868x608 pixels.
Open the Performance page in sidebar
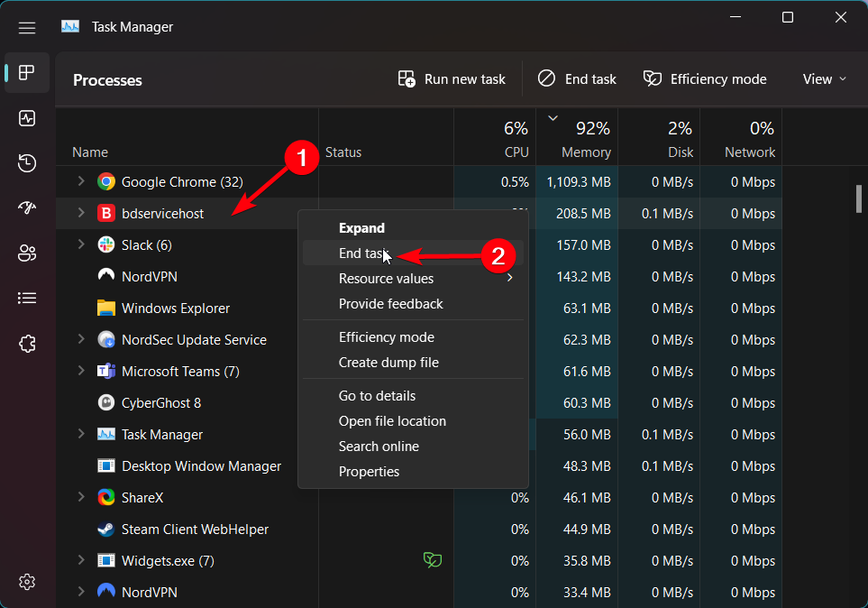[27, 118]
